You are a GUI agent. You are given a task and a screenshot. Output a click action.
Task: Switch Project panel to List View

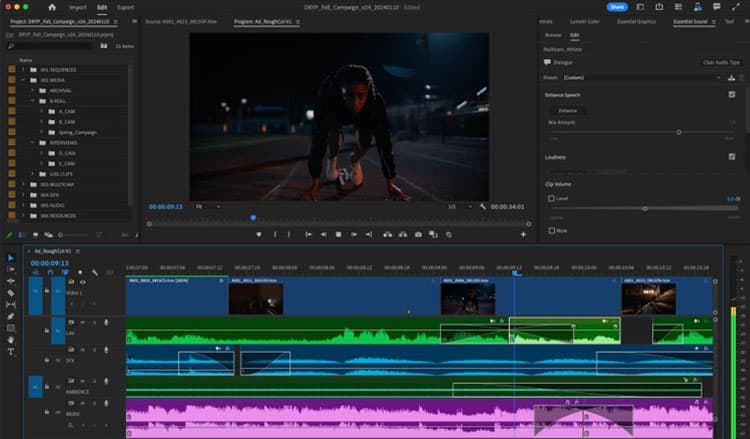22,235
